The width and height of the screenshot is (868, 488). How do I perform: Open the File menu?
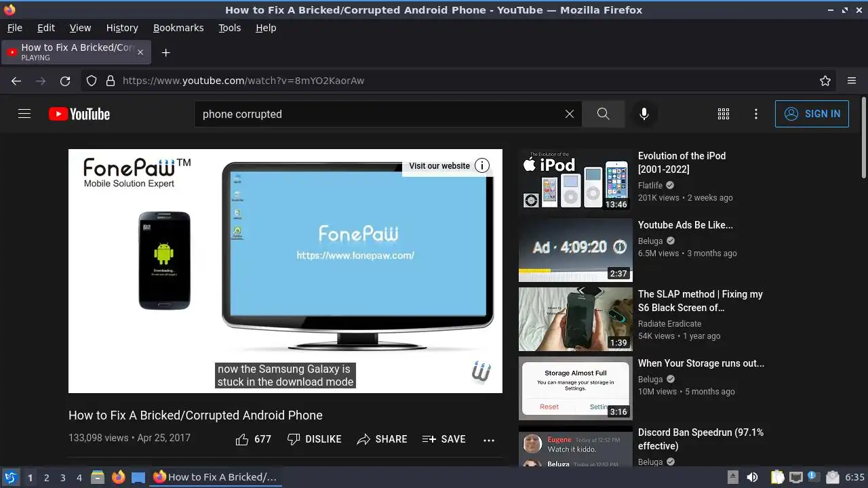pos(14,28)
